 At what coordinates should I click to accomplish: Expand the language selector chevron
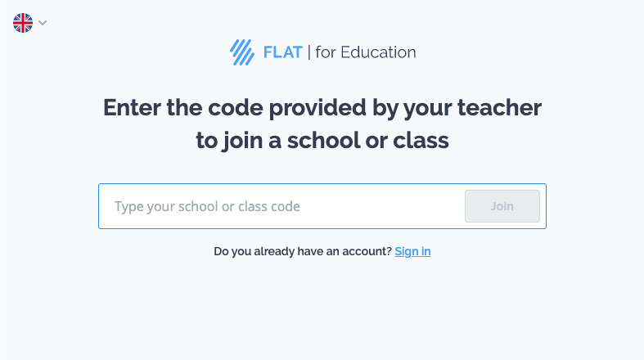[43, 23]
